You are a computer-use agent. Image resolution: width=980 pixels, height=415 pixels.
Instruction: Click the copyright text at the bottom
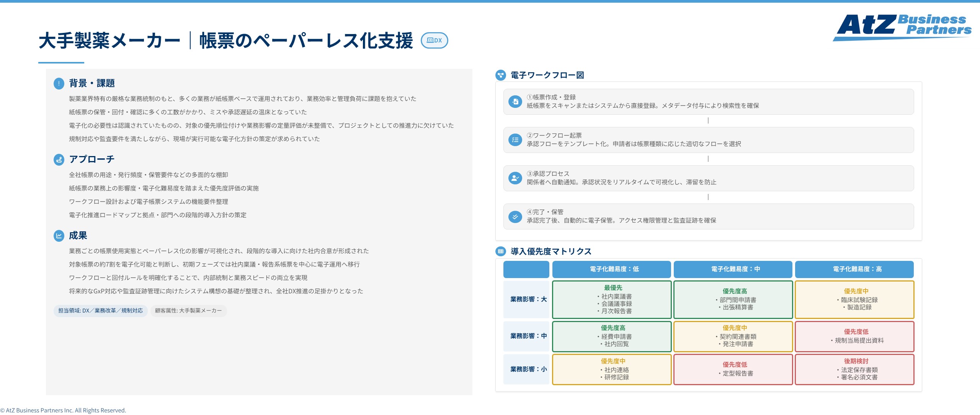63,410
